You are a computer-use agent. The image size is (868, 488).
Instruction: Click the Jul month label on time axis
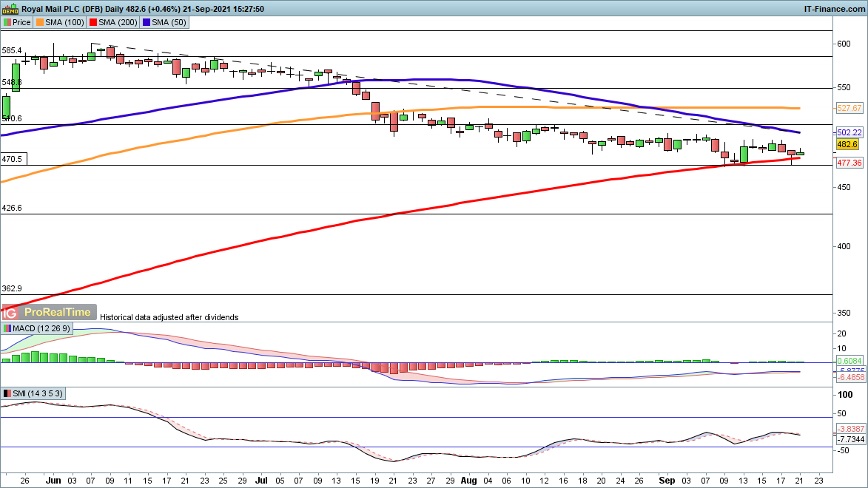pyautogui.click(x=261, y=481)
